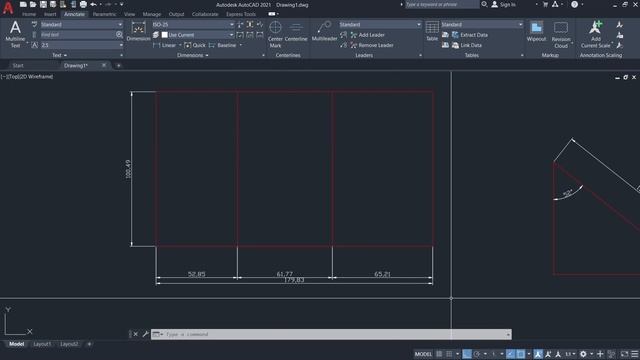Screen dimensions: 640x360
Task: Select the Baseline dimension tool
Action: point(223,45)
